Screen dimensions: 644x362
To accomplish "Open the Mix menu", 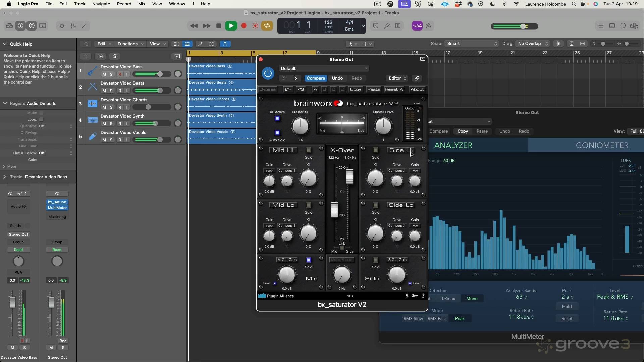I will [x=142, y=4].
